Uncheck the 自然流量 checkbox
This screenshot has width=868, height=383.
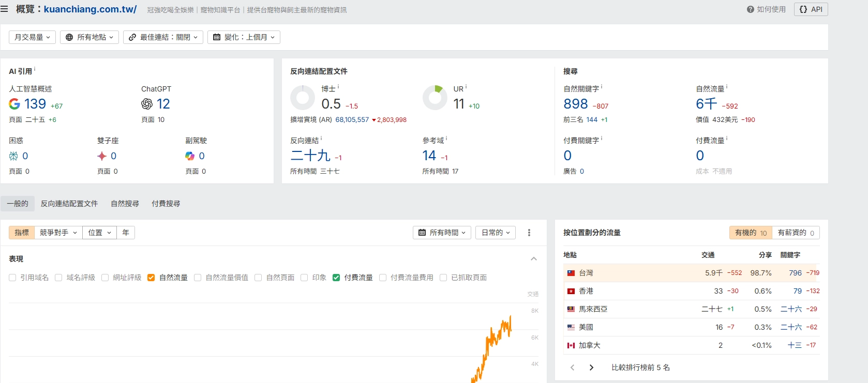pyautogui.click(x=151, y=278)
